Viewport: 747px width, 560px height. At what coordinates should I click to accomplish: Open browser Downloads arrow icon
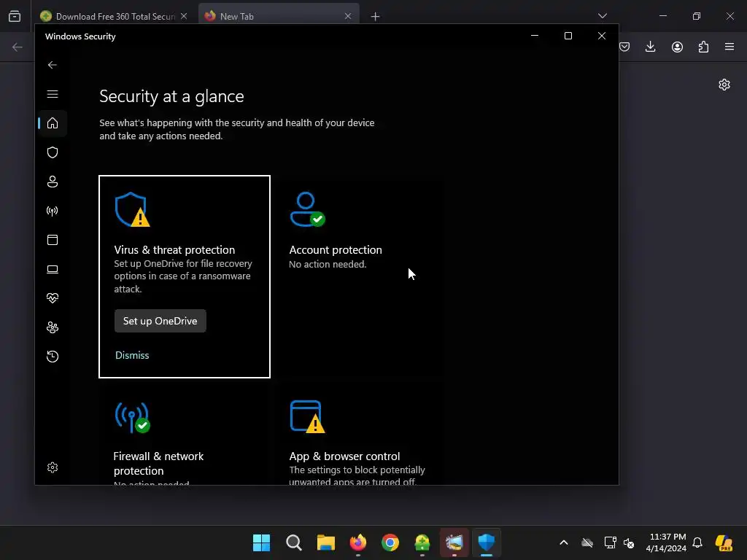click(x=650, y=47)
